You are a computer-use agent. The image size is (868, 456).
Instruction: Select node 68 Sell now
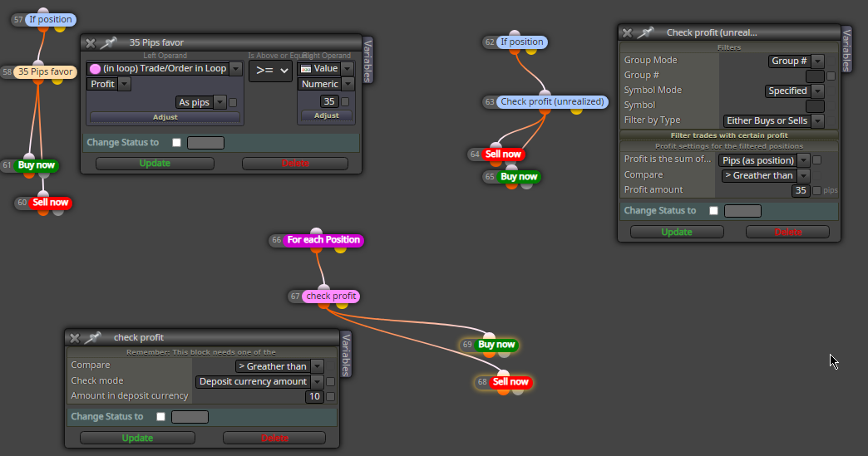(511, 382)
